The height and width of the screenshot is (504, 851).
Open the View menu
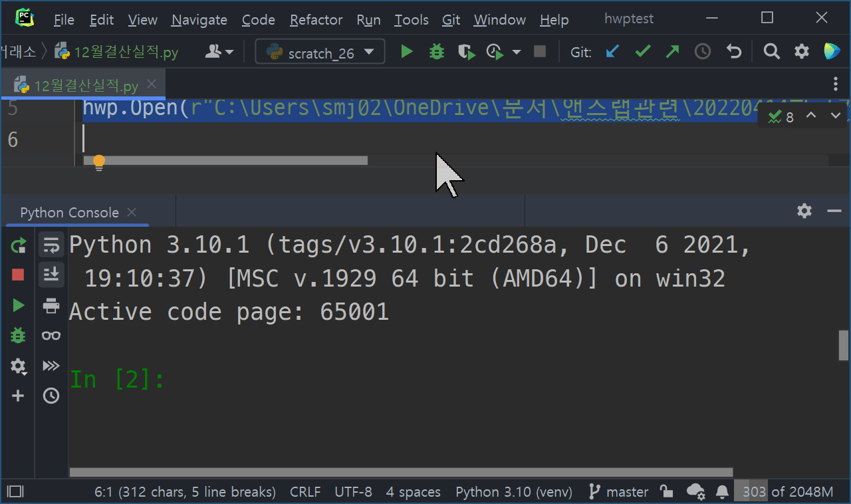[x=142, y=20]
